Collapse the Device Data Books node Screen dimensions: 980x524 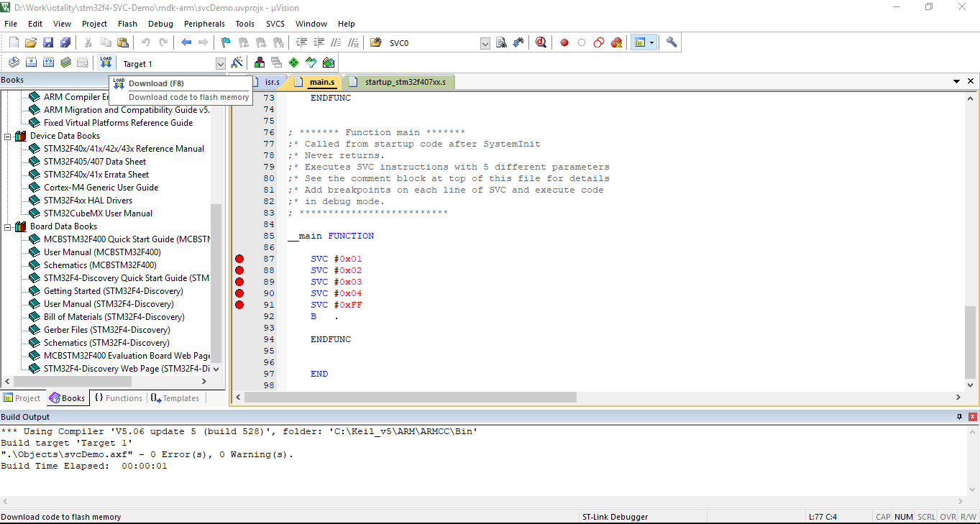point(8,136)
